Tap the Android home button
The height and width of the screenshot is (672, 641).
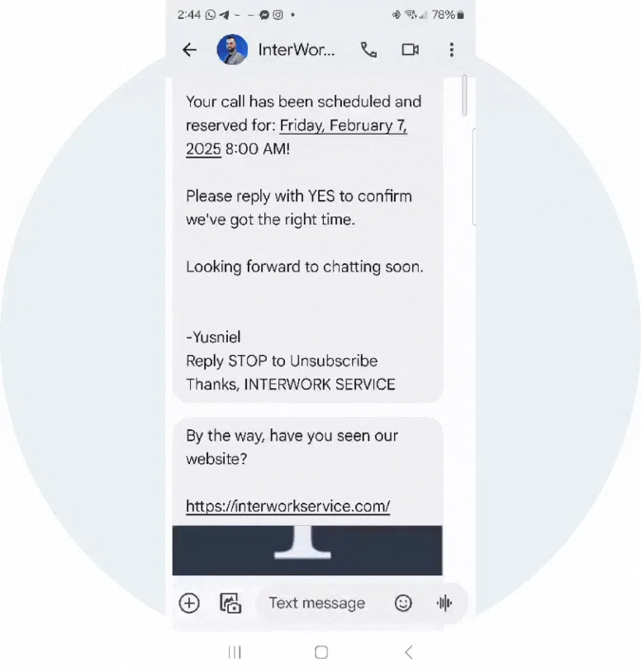click(321, 653)
